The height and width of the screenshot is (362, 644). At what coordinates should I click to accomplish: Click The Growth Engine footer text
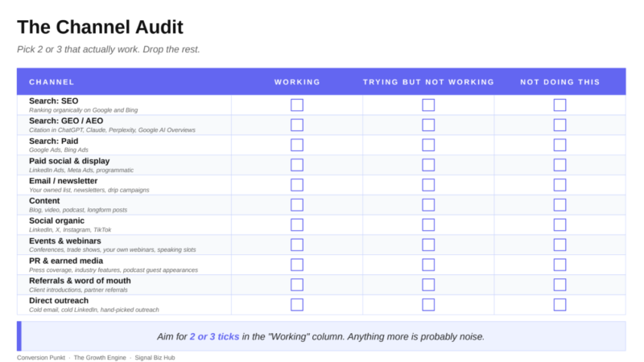pos(100,357)
